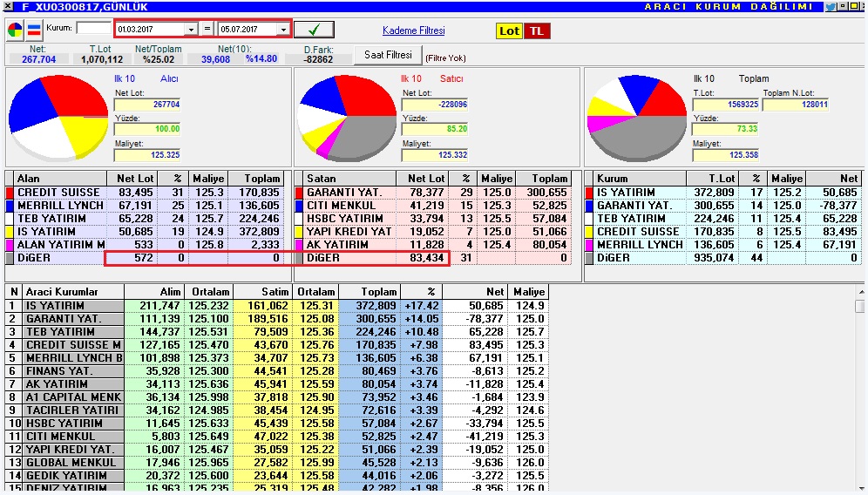Sort Alan table by Net Lot header
The height and width of the screenshot is (495, 868).
[x=132, y=179]
